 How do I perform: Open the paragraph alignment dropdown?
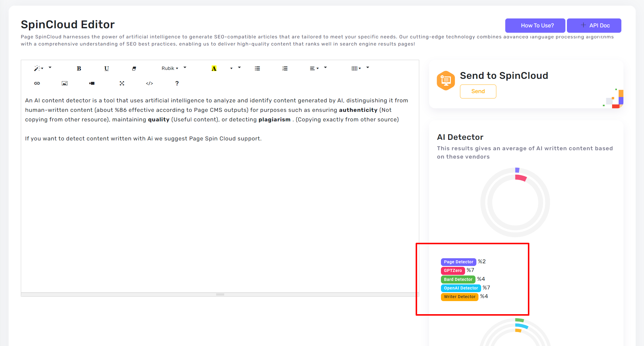click(314, 68)
